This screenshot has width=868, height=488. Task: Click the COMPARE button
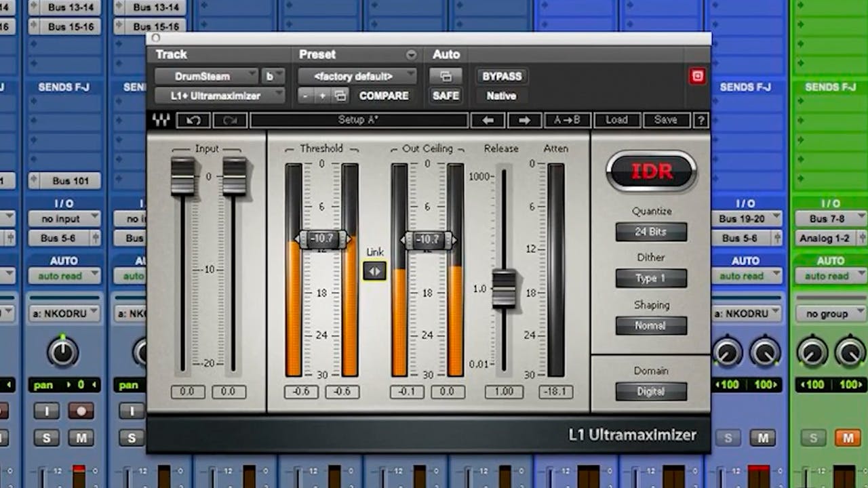pyautogui.click(x=383, y=96)
